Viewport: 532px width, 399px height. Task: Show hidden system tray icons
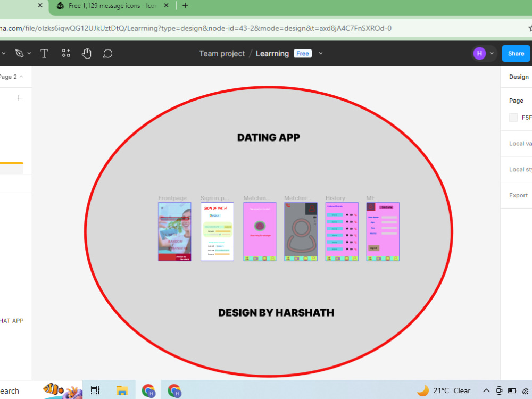coord(486,390)
